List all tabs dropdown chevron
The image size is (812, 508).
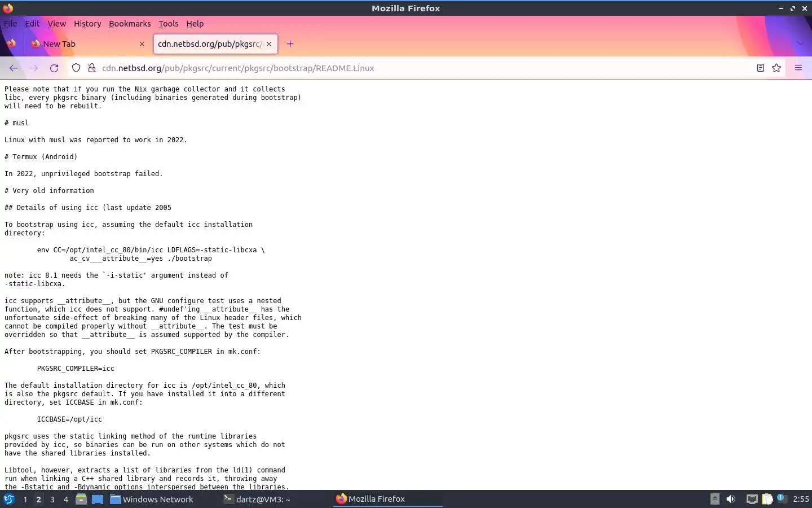(x=800, y=44)
